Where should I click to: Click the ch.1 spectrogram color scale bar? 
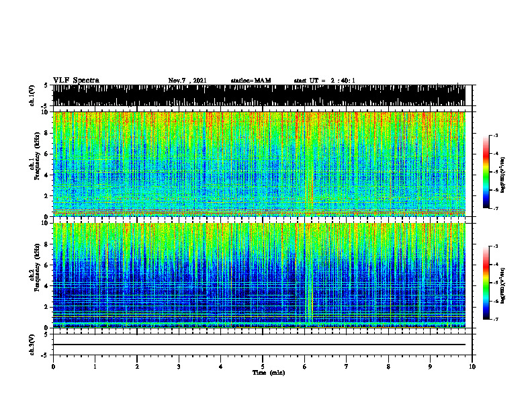point(486,172)
